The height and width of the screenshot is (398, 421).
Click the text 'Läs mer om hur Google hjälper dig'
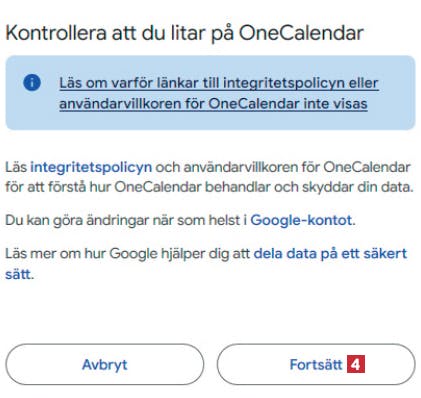coord(128,253)
